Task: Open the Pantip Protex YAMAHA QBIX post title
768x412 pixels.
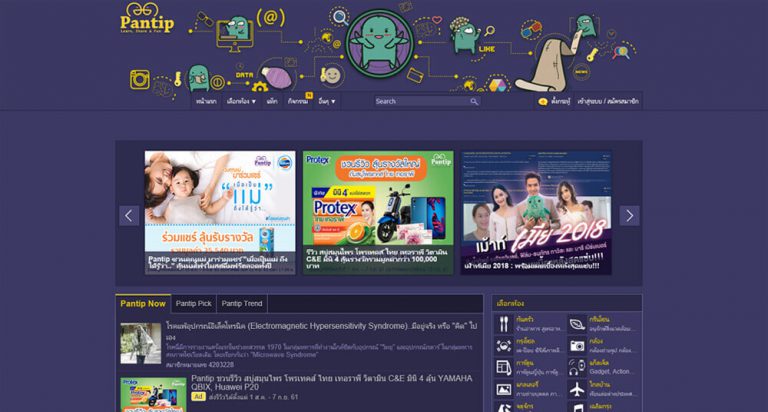Action: (x=332, y=382)
